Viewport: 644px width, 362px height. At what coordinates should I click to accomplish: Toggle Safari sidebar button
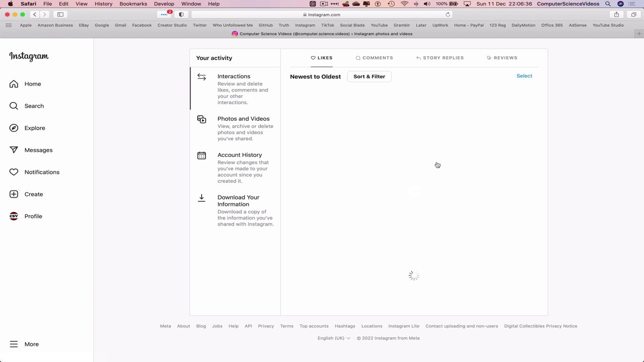coord(60,15)
